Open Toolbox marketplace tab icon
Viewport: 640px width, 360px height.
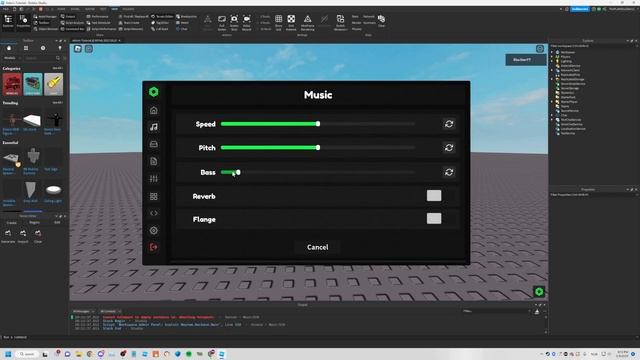9,48
